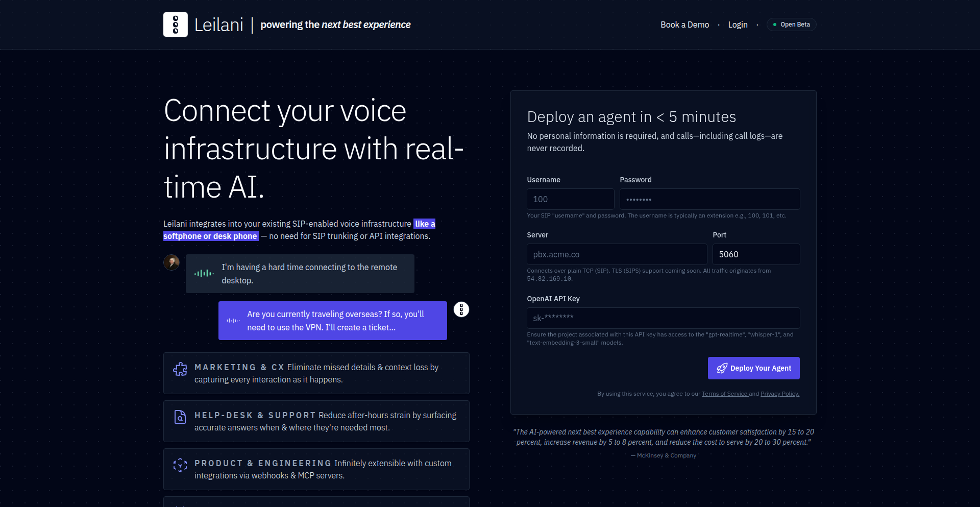Image resolution: width=980 pixels, height=507 pixels.
Task: Click the Open Beta badge
Action: point(791,24)
